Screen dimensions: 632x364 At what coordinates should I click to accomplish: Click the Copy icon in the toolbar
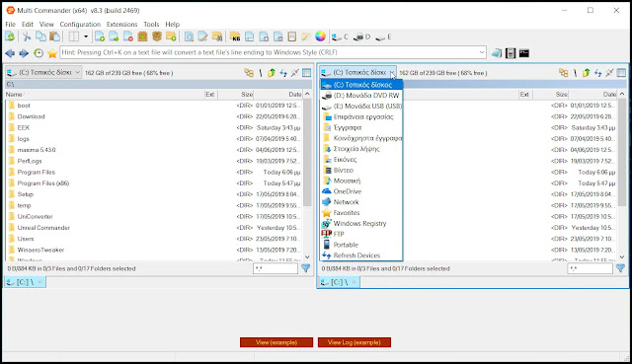40,36
